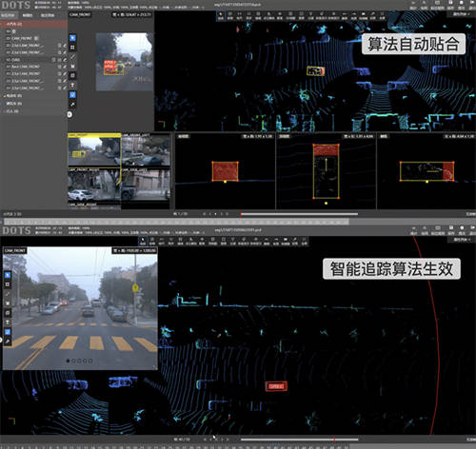476x449 pixels.
Task: Open the white car camera thumbnail
Action: [94, 185]
